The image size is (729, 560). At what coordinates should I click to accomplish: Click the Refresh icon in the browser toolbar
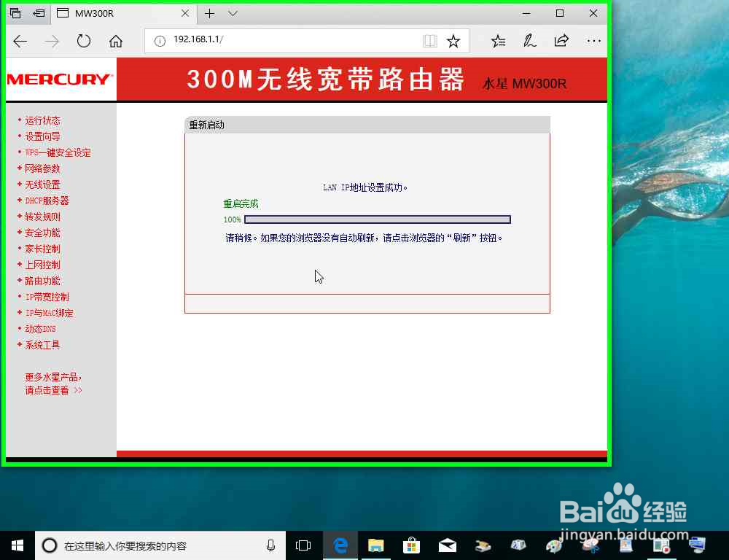pyautogui.click(x=82, y=41)
